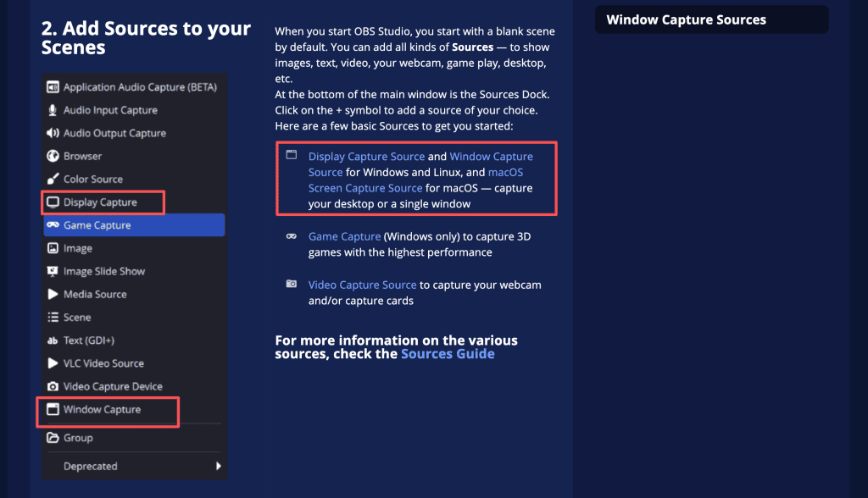868x498 pixels.
Task: Click the Group label in the menu
Action: [78, 438]
